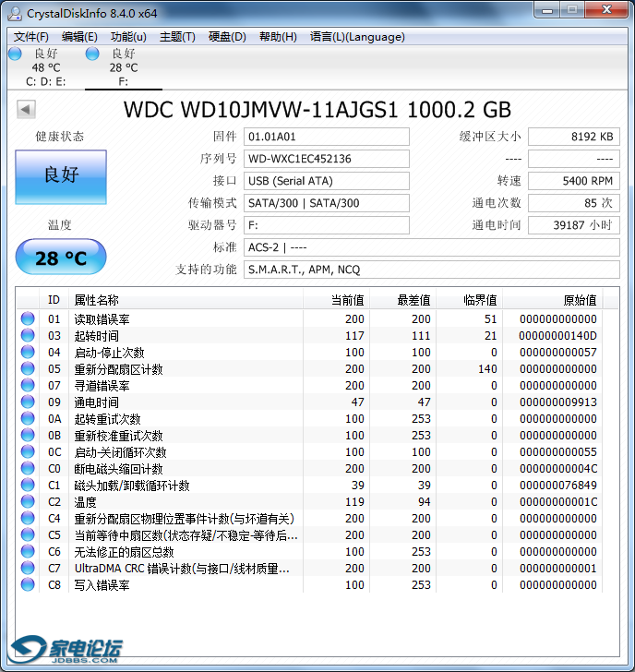Click the ID column header
The image size is (635, 672).
tap(54, 300)
